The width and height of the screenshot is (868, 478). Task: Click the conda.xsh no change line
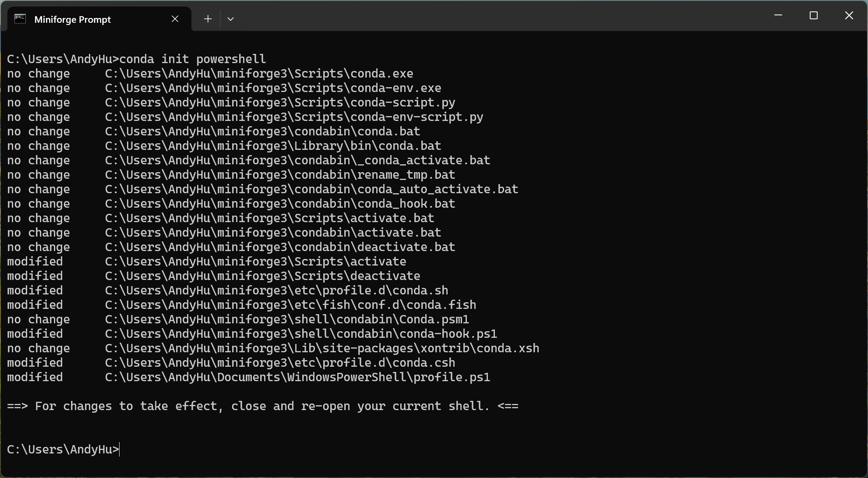tap(273, 348)
